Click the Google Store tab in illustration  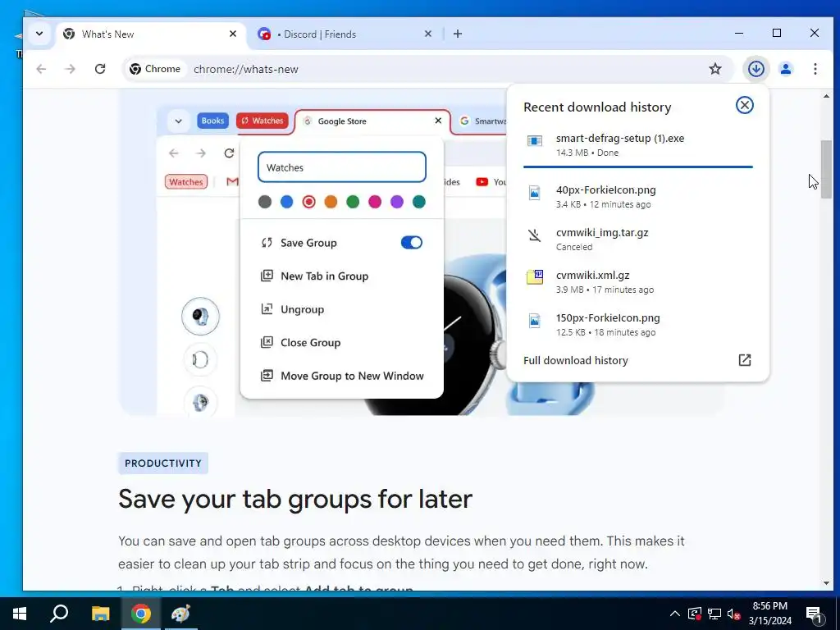point(372,121)
